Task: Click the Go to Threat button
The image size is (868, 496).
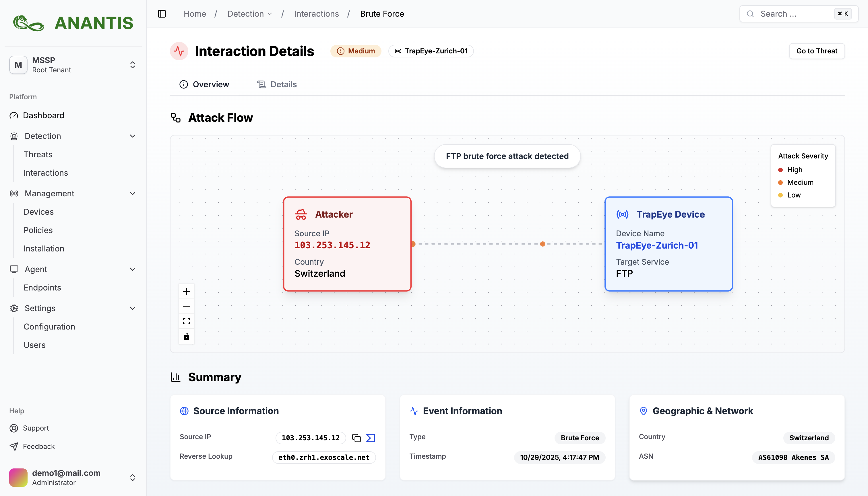Action: (817, 51)
